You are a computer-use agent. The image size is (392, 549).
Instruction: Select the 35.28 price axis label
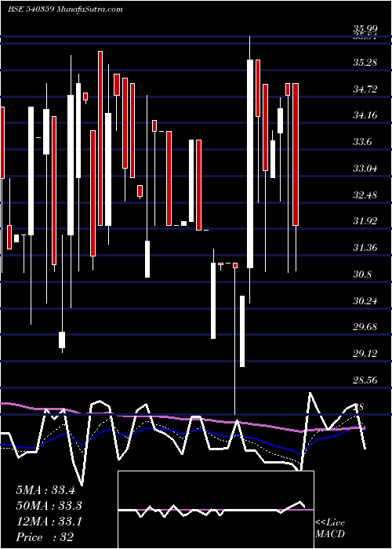click(365, 63)
